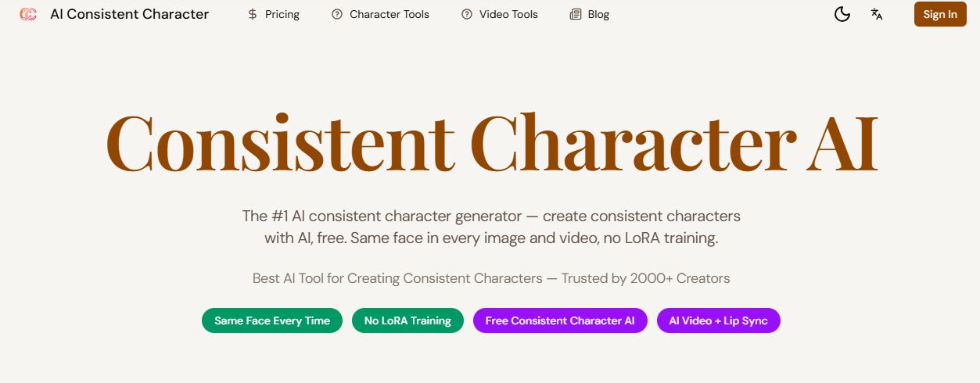Click the AI Video + Lip Sync pill
Screen dimensions: 980x383
point(719,320)
